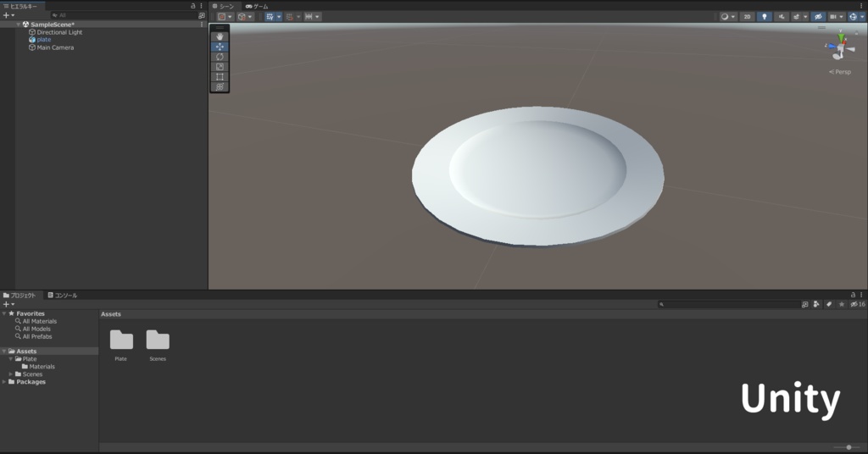Select the Scale tool

220,66
